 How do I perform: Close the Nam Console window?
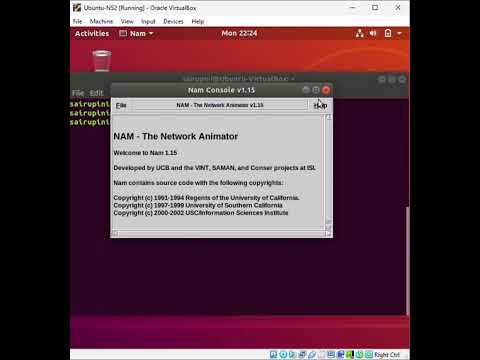click(326, 90)
